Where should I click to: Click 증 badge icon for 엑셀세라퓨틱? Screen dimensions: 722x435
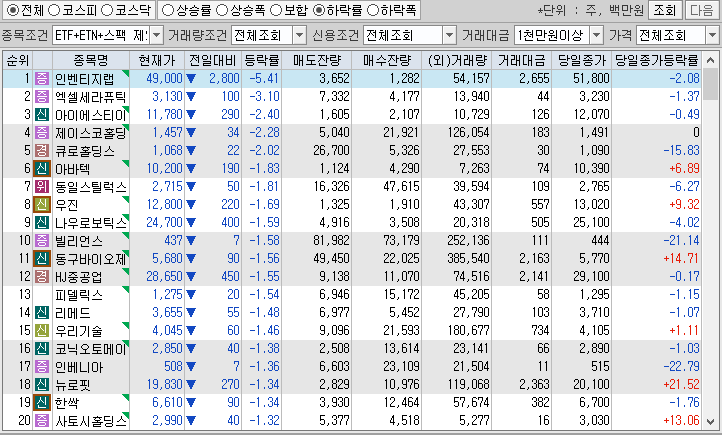tap(42, 96)
